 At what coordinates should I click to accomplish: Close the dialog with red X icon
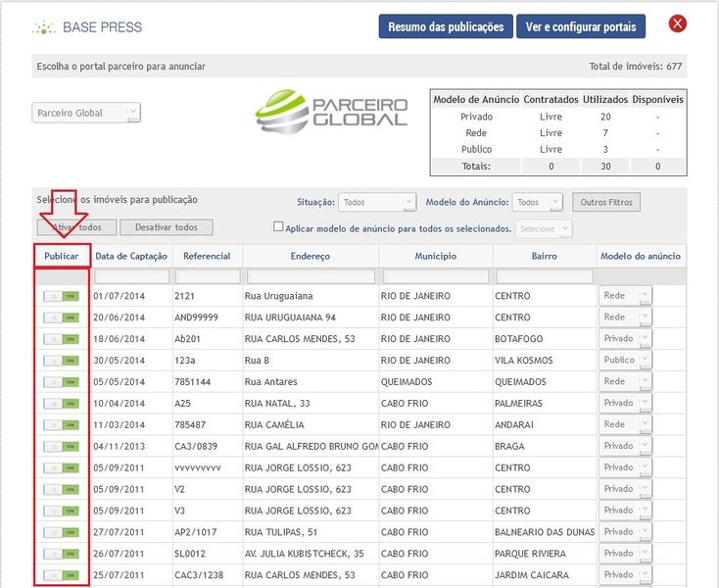click(x=677, y=24)
